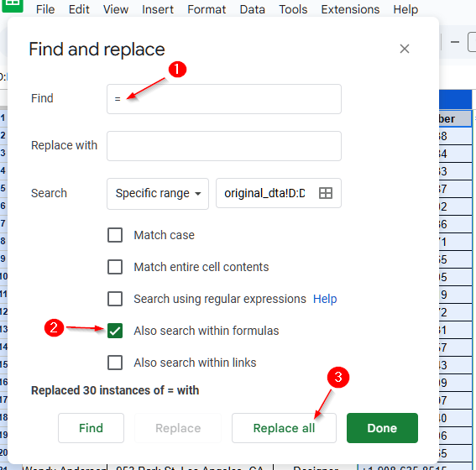The image size is (476, 470).
Task: Close the Find and replace dialog
Action: pyautogui.click(x=405, y=49)
